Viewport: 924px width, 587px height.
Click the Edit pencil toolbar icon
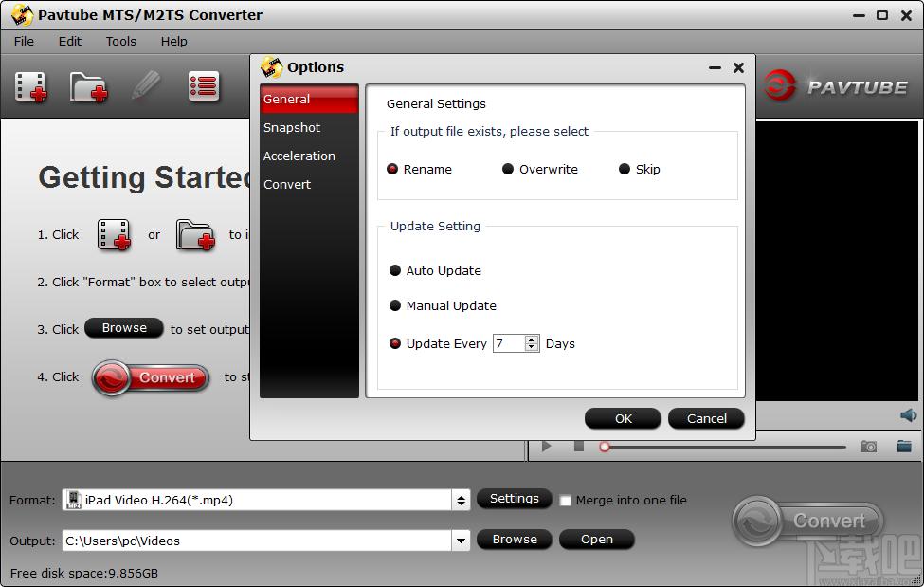[x=146, y=86]
